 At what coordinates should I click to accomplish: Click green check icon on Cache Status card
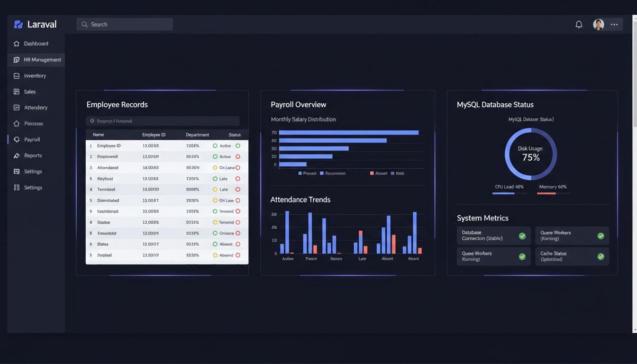point(601,256)
